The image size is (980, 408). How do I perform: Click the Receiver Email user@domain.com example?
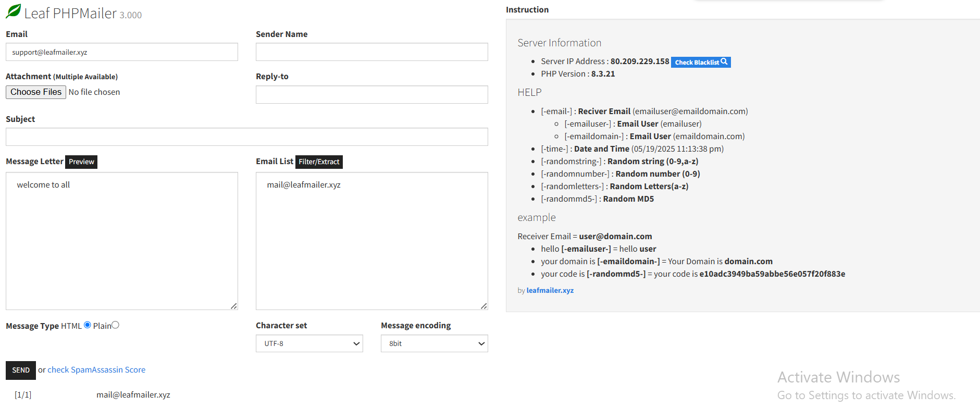(x=585, y=236)
